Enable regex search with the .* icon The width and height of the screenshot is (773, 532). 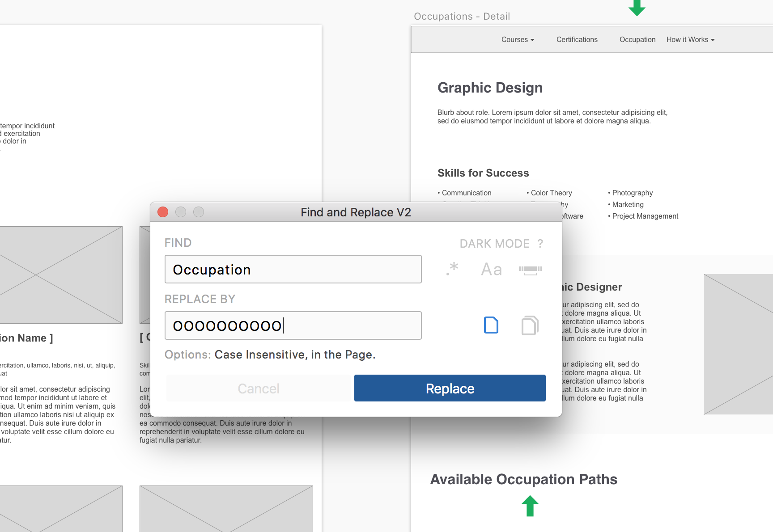coord(452,269)
